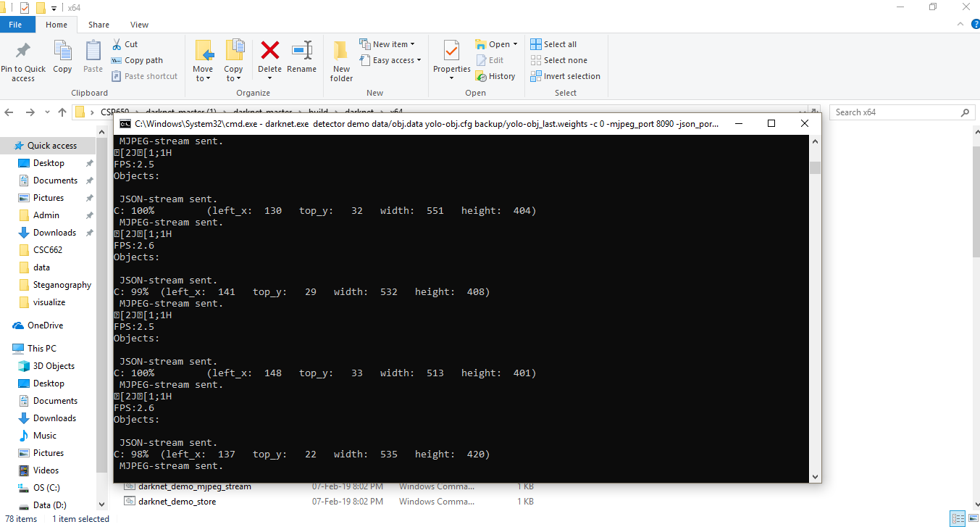Maximize the cmd.exe window
The width and height of the screenshot is (980, 527).
(x=771, y=124)
